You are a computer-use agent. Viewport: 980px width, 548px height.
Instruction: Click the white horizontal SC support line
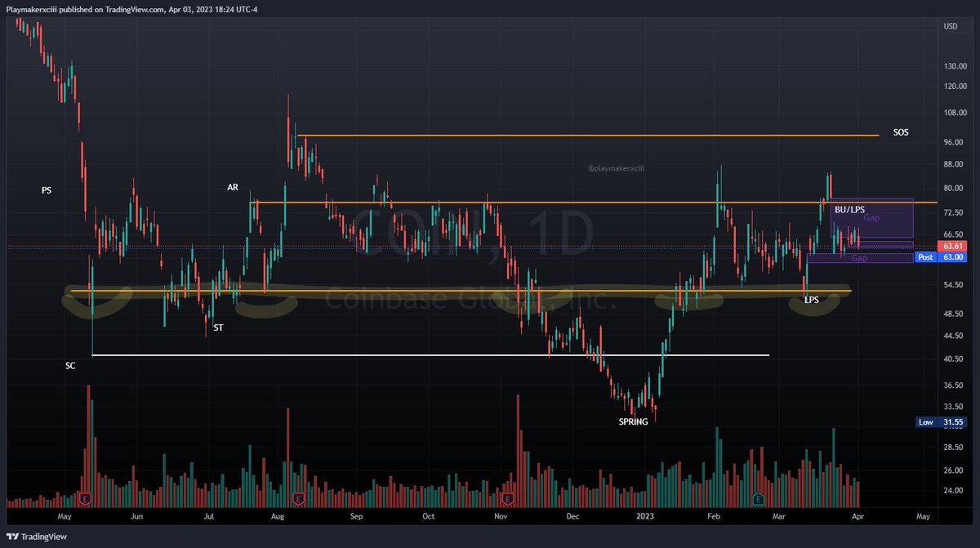pyautogui.click(x=431, y=355)
